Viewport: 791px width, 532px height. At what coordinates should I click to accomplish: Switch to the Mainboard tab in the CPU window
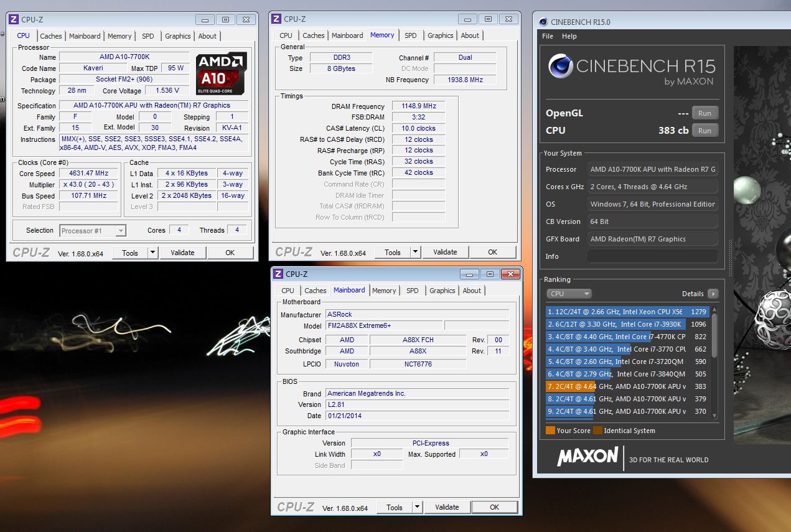click(x=85, y=36)
